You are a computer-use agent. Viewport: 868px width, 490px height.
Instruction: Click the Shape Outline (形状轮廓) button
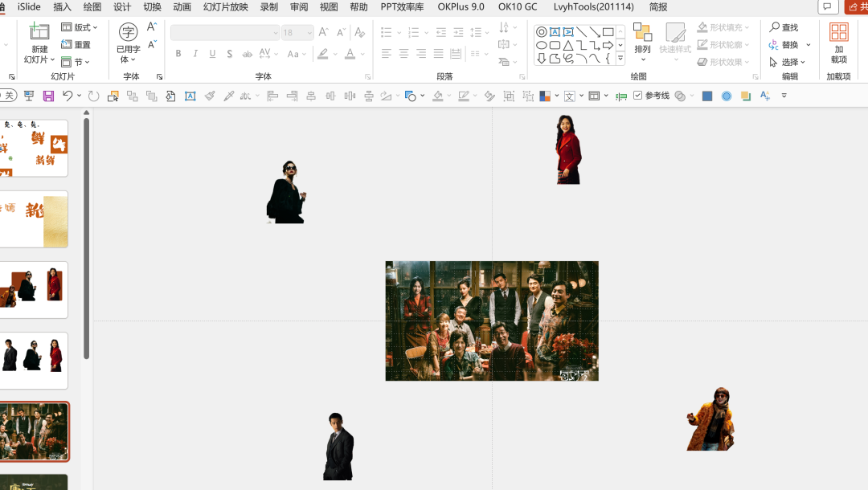point(723,45)
